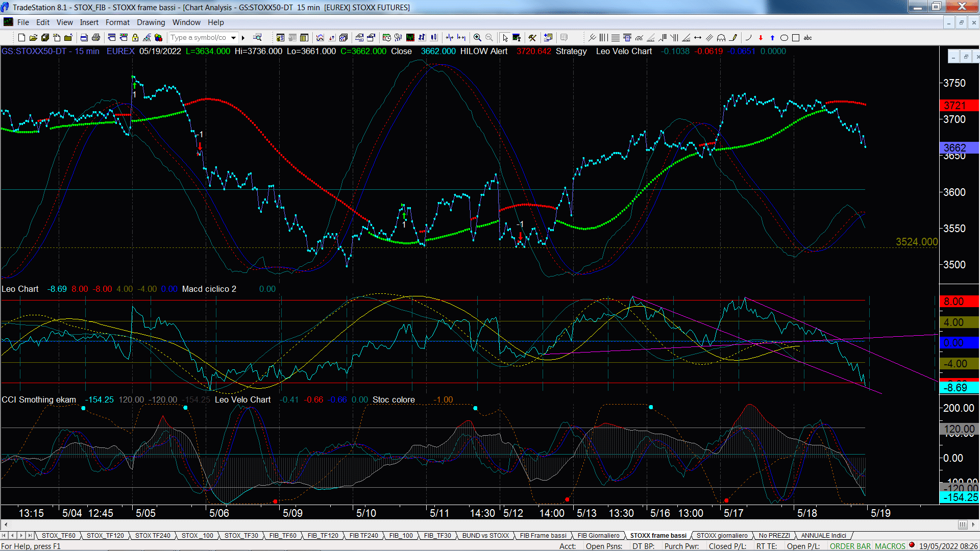Switch to the ANNUALE Indici tab
980x551 pixels.
coord(823,535)
